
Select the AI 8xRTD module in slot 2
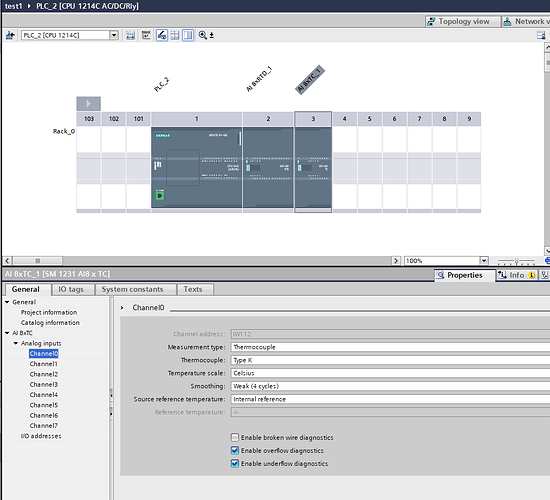(x=268, y=167)
